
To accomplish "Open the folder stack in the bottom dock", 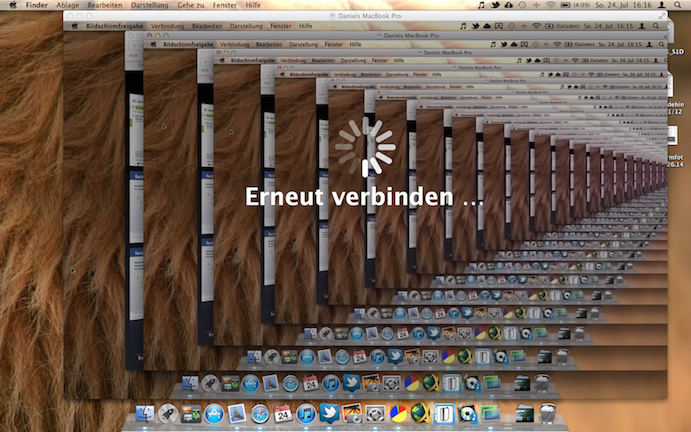I will pos(525,414).
